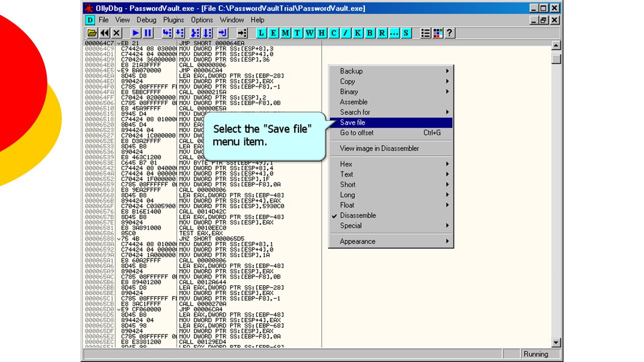Image resolution: width=644 pixels, height=362 pixels.
Task: Open the Window menu
Action: pos(232,20)
